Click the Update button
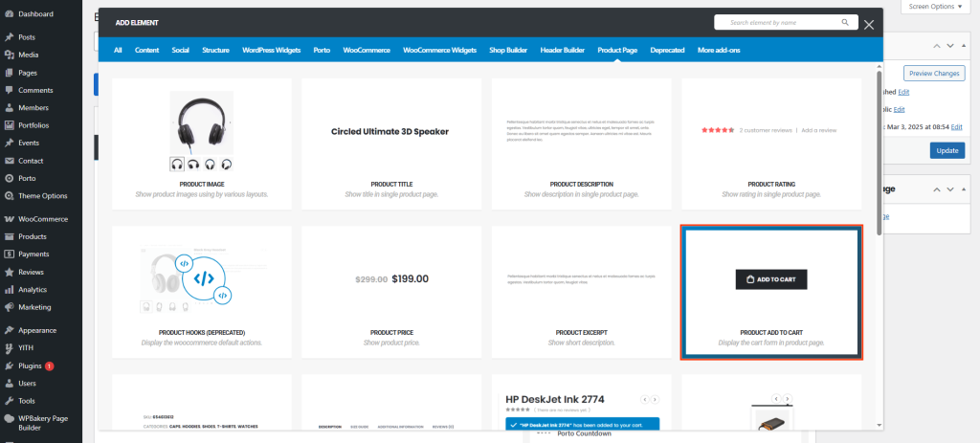980x443 pixels. tap(947, 150)
